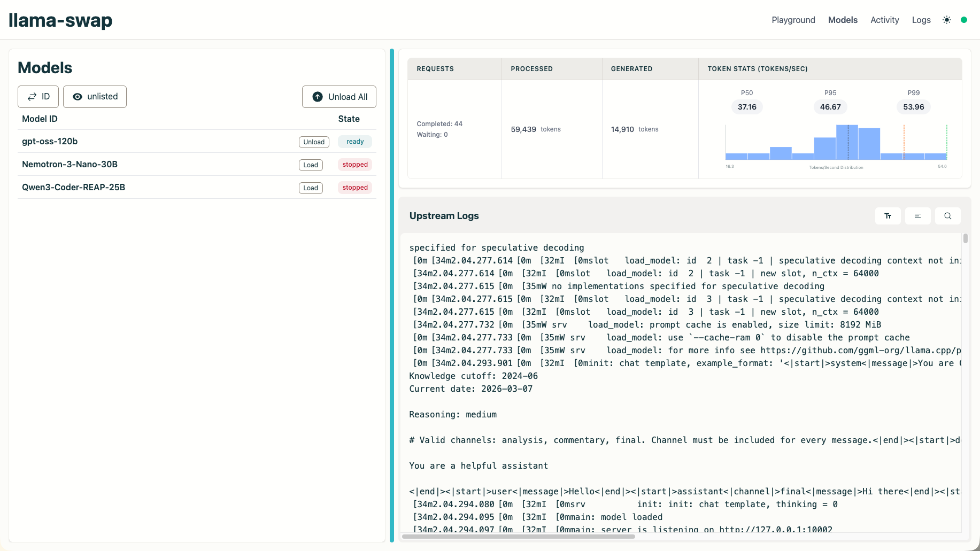Screen dimensions: 980x551
Task: Load the Qwen3-Coder-REAP-25B model
Action: 311,188
